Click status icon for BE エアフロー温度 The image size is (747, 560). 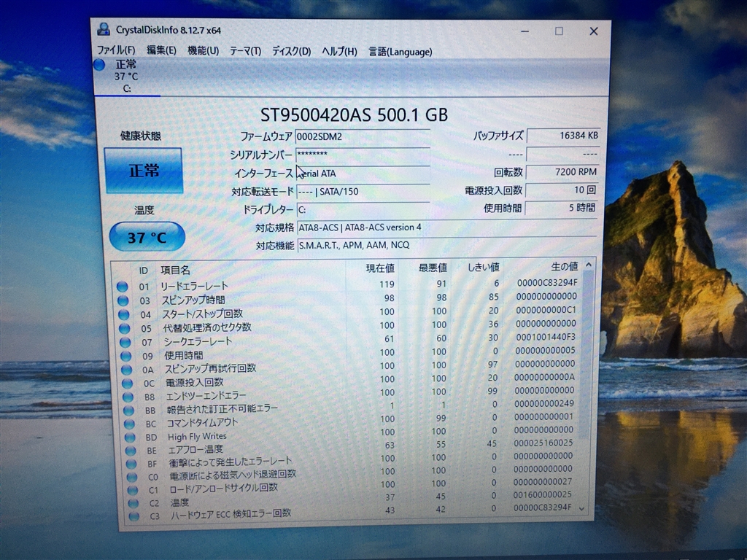(131, 450)
